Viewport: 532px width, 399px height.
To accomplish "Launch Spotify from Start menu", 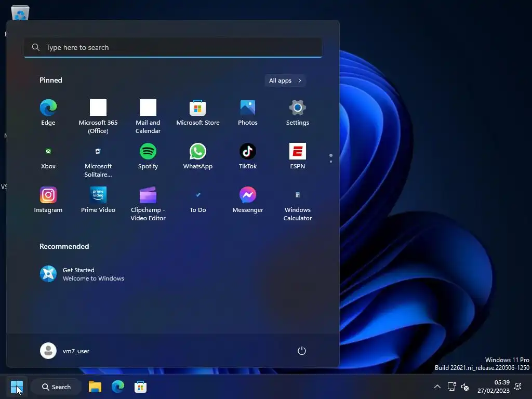I will pyautogui.click(x=148, y=157).
